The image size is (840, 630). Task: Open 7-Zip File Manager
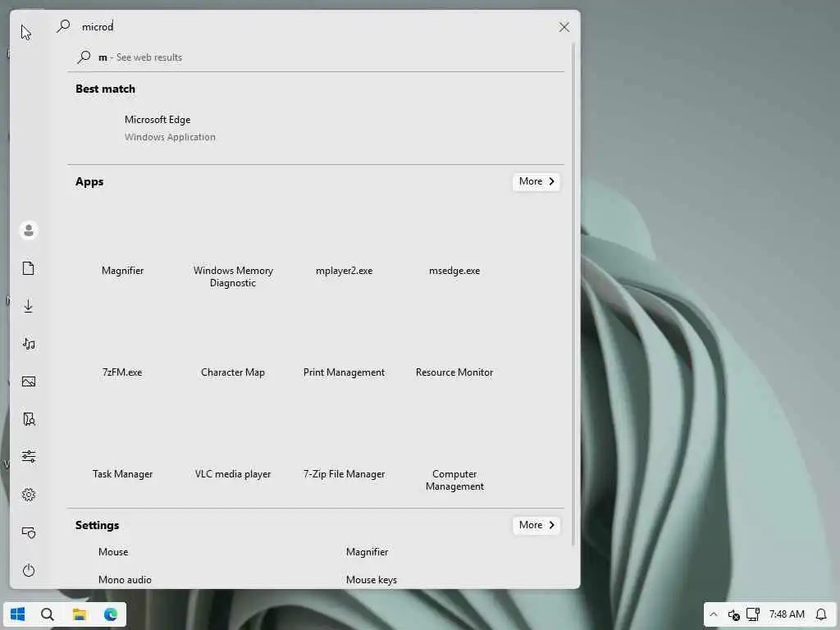[x=344, y=450]
